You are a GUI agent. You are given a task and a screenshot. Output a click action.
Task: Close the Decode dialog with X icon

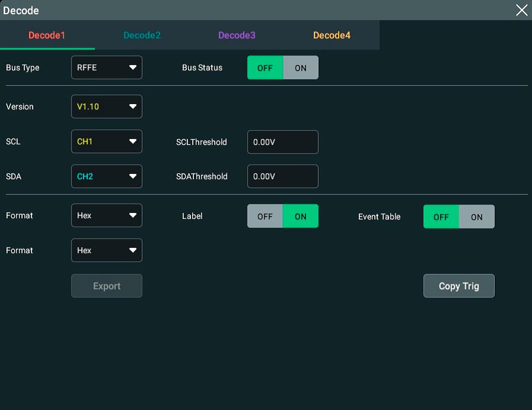(x=521, y=10)
